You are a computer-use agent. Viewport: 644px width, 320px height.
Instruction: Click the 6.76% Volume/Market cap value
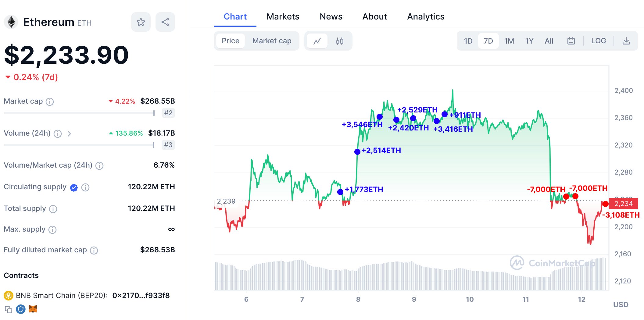(164, 165)
